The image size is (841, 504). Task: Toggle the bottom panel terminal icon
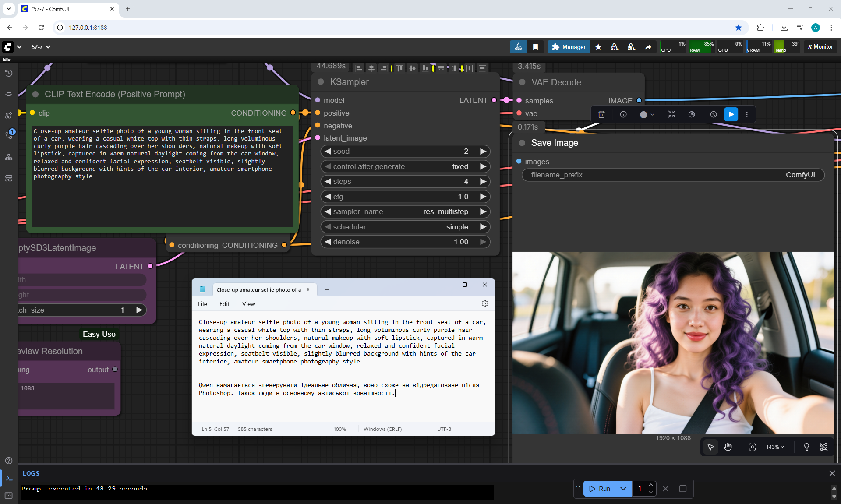point(9,478)
